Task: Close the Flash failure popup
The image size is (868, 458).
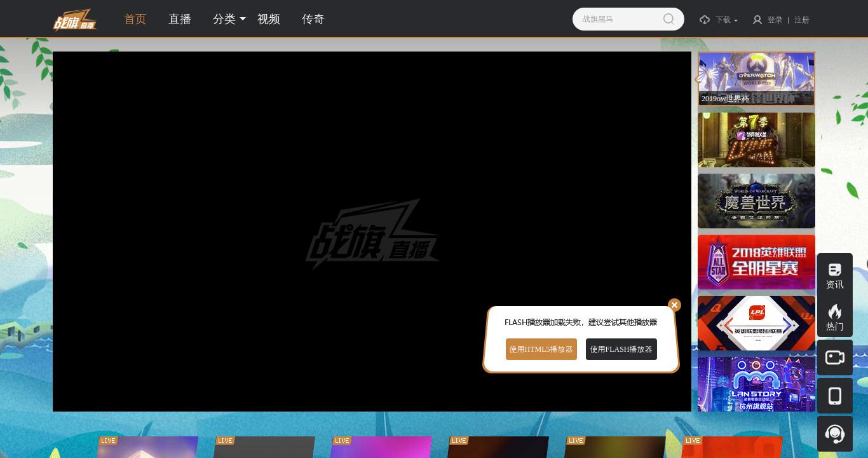Action: coord(675,305)
